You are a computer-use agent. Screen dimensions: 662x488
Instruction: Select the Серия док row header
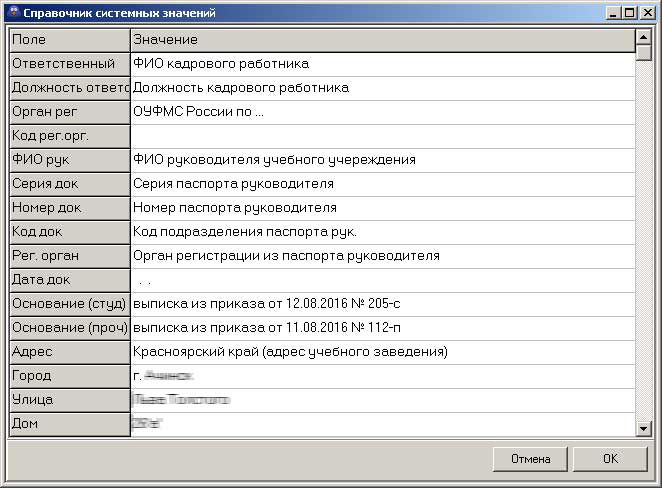click(70, 184)
